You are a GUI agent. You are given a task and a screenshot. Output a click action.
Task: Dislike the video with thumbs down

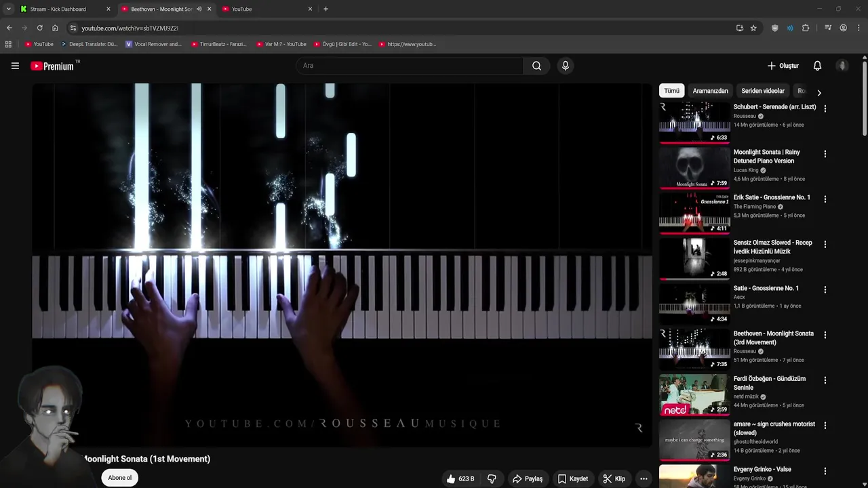(492, 479)
